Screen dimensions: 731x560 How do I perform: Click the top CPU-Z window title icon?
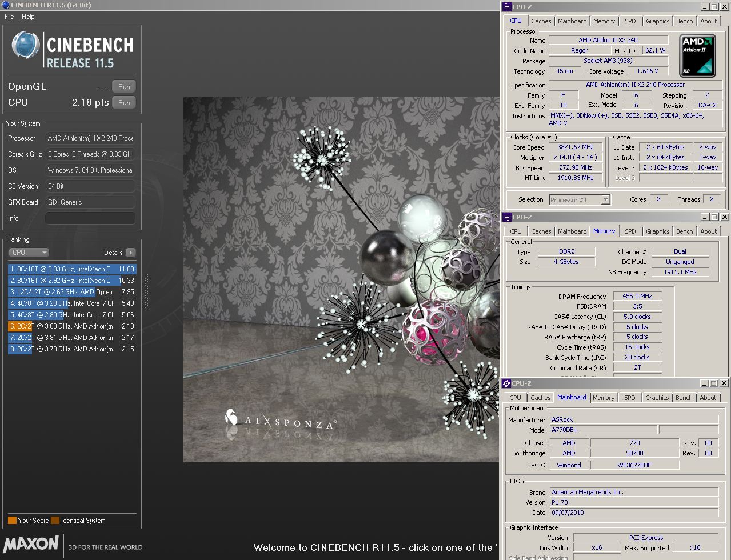click(507, 7)
